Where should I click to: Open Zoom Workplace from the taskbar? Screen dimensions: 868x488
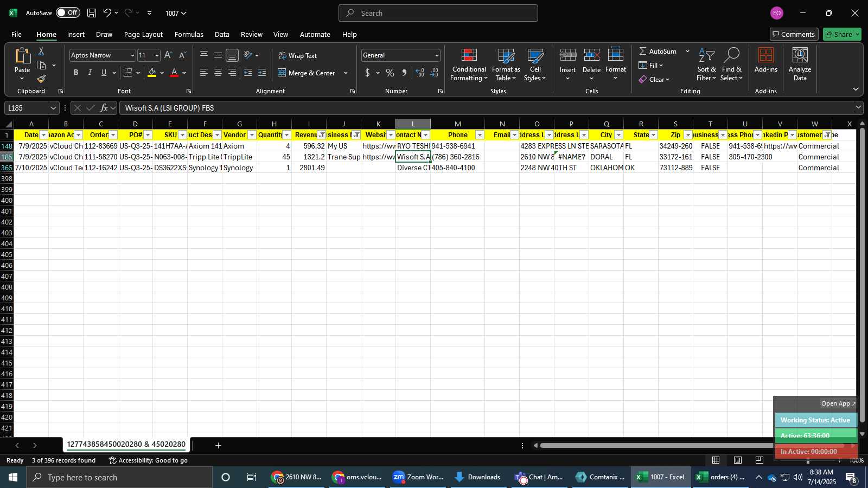pos(418,477)
